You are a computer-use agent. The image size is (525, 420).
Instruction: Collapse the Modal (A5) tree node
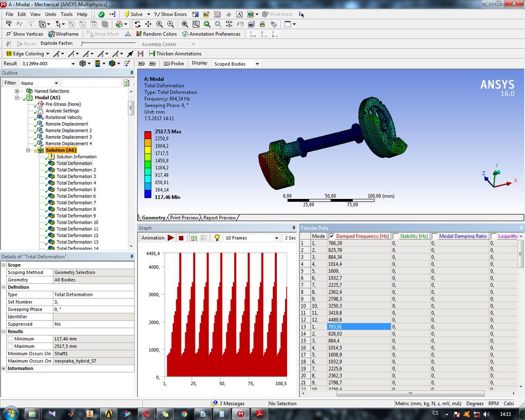17,97
